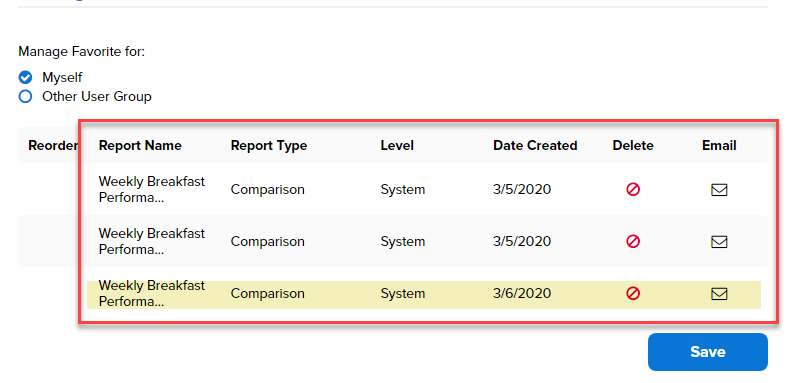This screenshot has height=383, width=795.
Task: Sort by the Report Type header
Action: pyautogui.click(x=269, y=146)
